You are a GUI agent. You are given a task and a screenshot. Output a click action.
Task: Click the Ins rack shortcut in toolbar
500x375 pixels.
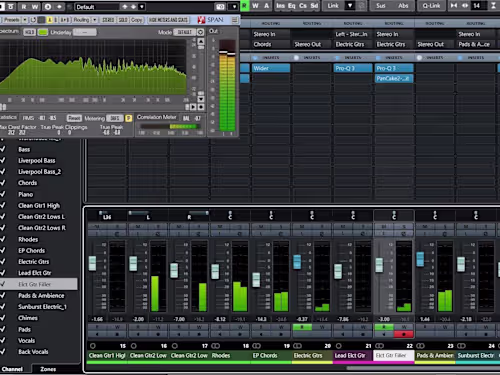[x=280, y=6]
